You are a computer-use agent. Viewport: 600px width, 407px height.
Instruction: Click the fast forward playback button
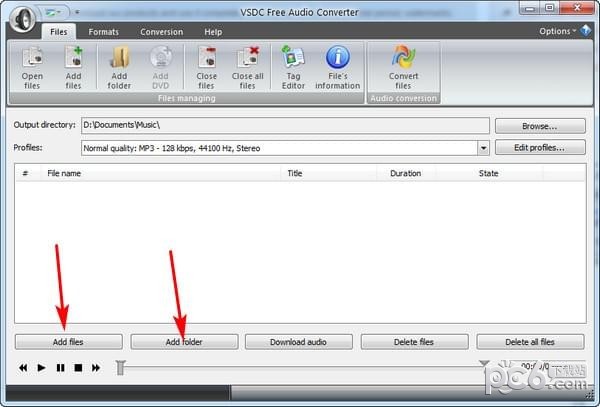[96, 368]
